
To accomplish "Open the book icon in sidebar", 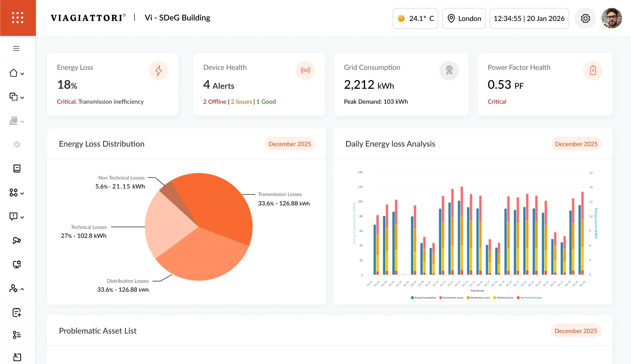I will tap(17, 169).
